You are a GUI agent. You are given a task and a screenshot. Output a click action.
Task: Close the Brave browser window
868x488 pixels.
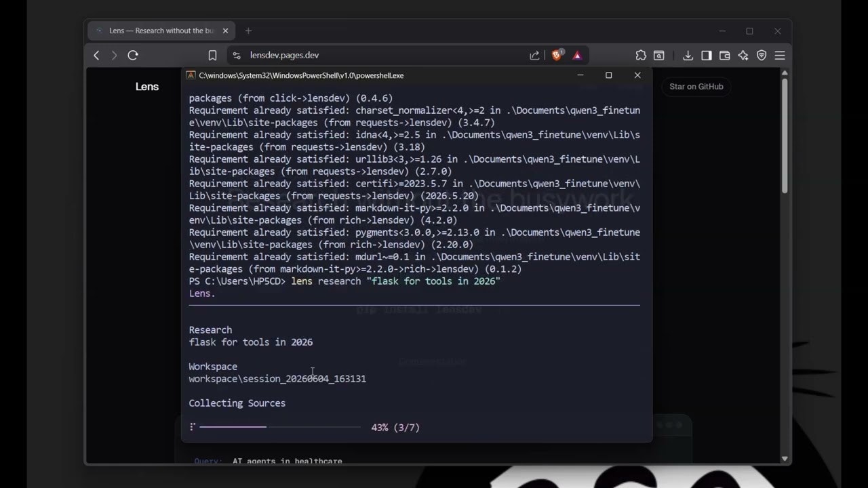point(778,31)
